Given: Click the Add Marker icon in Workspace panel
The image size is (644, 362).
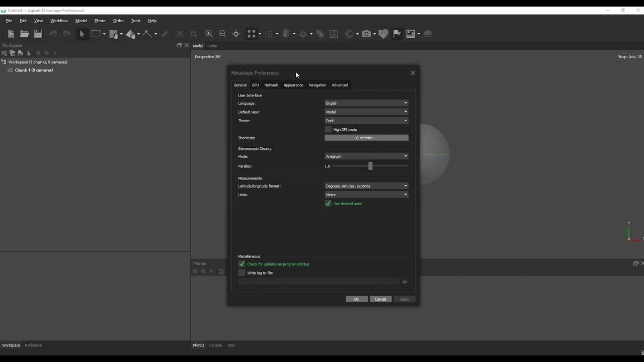Looking at the screenshot, I should pyautogui.click(x=21, y=53).
